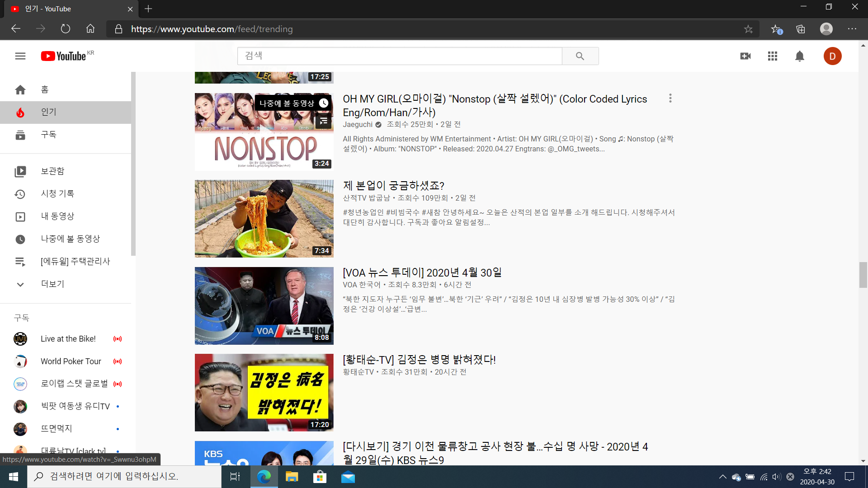The width and height of the screenshot is (868, 488).
Task: Go to the YouTube home logo
Action: pyautogui.click(x=63, y=56)
